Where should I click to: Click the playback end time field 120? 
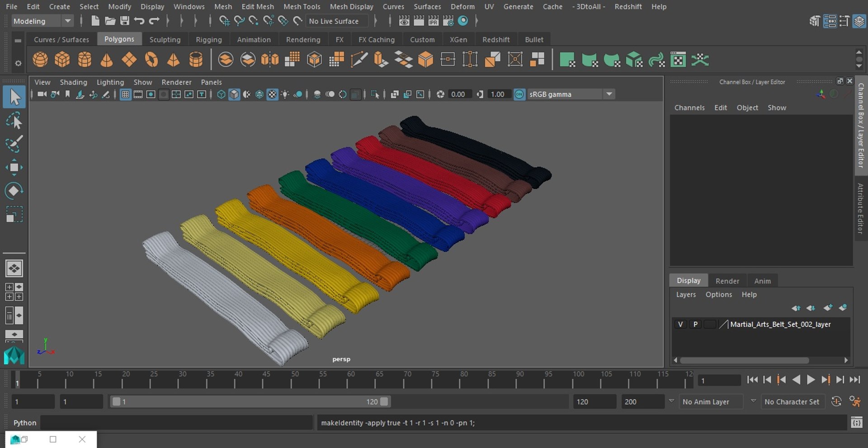pyautogui.click(x=594, y=401)
